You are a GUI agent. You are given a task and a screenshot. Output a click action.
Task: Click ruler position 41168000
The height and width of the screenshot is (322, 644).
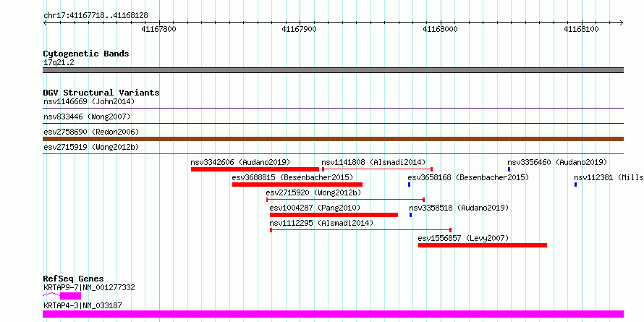coord(440,29)
